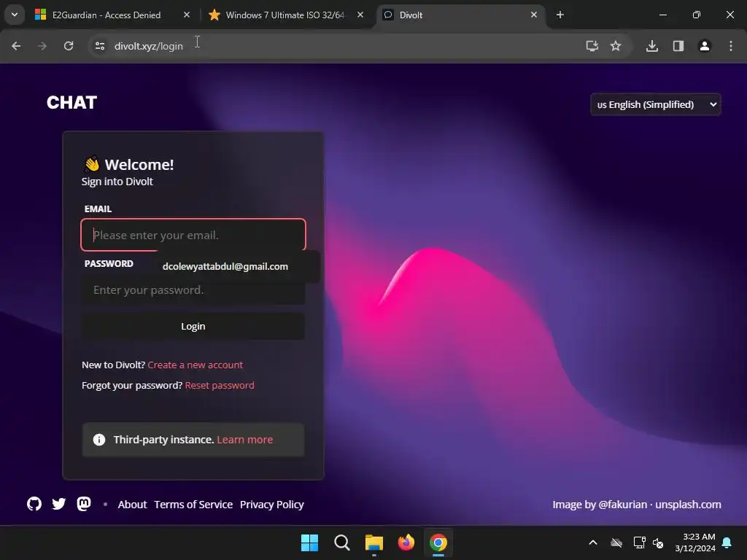Open the English (Simplified) language dropdown

[x=656, y=104]
